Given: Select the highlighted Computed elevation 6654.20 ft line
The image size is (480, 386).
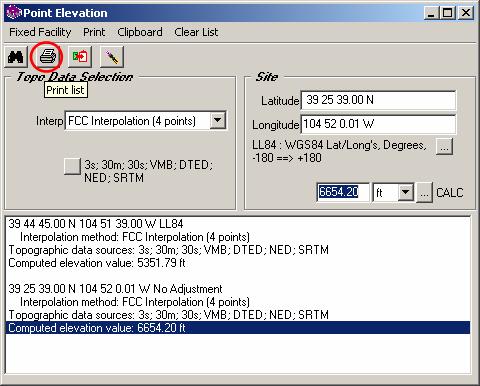Looking at the screenshot, I should click(x=238, y=328).
